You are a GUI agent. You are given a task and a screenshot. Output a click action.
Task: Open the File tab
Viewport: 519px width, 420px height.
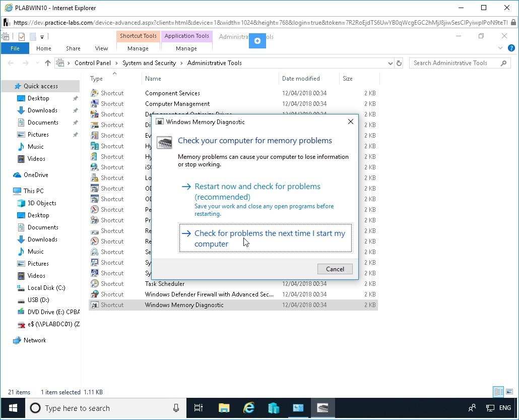tap(15, 48)
